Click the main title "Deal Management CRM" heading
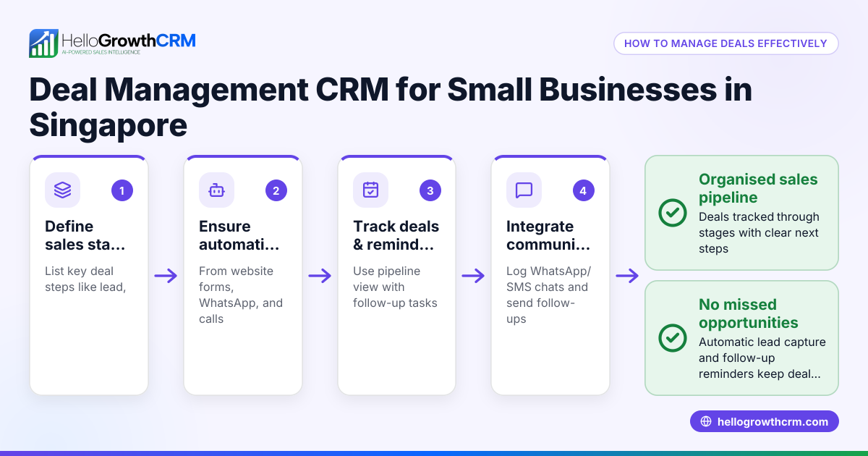The image size is (868, 456). coord(391,108)
